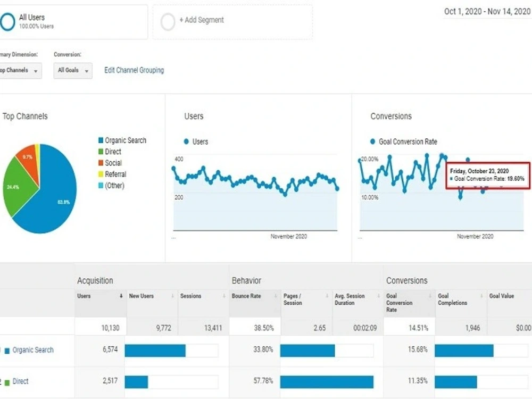Sort by Avg. Session Duration arrow
Viewport: 532px width, 399px height.
coord(379,296)
